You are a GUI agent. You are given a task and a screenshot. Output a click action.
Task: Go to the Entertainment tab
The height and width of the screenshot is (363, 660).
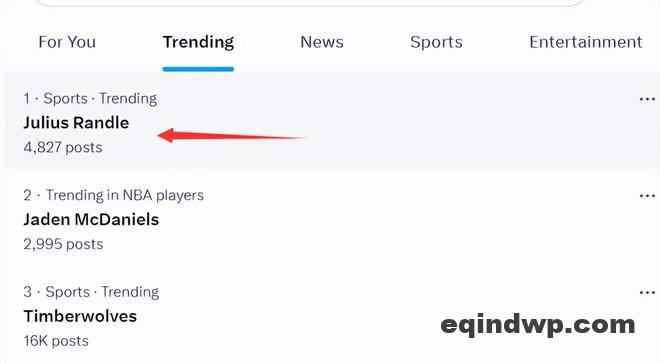pyautogui.click(x=585, y=42)
